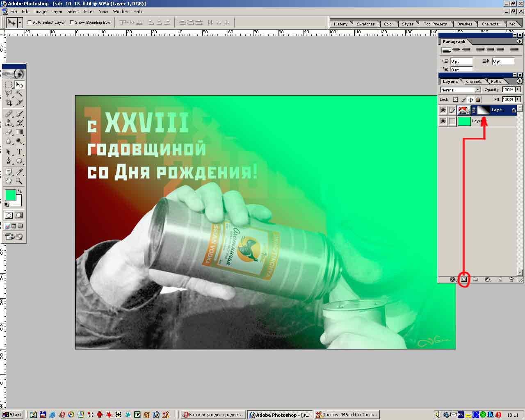Select the Polygonal Lasso tool
Screen dimensions: 525x420
9,94
